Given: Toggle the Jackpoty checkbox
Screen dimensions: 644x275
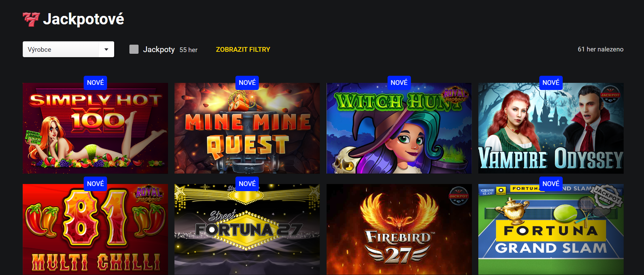Looking at the screenshot, I should (134, 49).
